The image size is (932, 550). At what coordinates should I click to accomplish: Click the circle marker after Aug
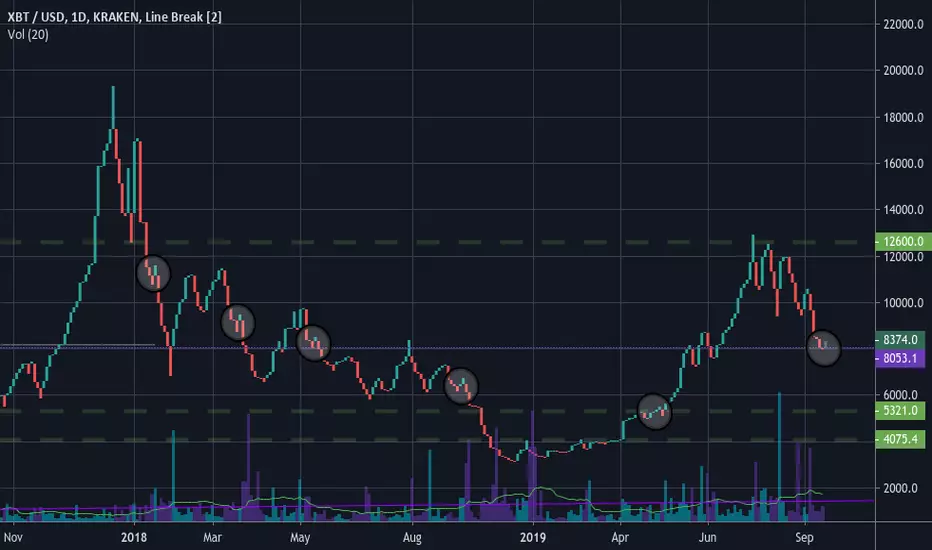coord(461,386)
